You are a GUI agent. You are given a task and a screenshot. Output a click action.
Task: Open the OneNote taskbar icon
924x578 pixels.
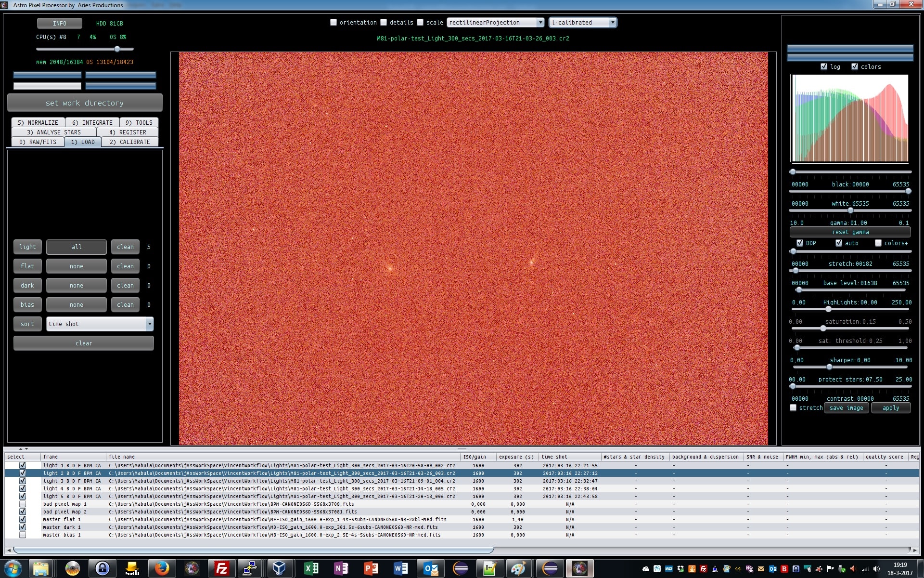(x=341, y=569)
